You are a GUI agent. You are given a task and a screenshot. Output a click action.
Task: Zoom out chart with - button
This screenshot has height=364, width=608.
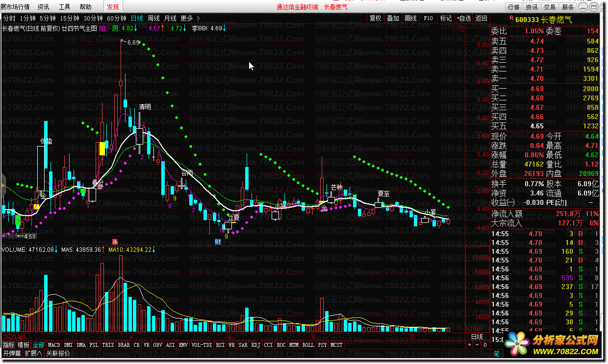pos(477,345)
